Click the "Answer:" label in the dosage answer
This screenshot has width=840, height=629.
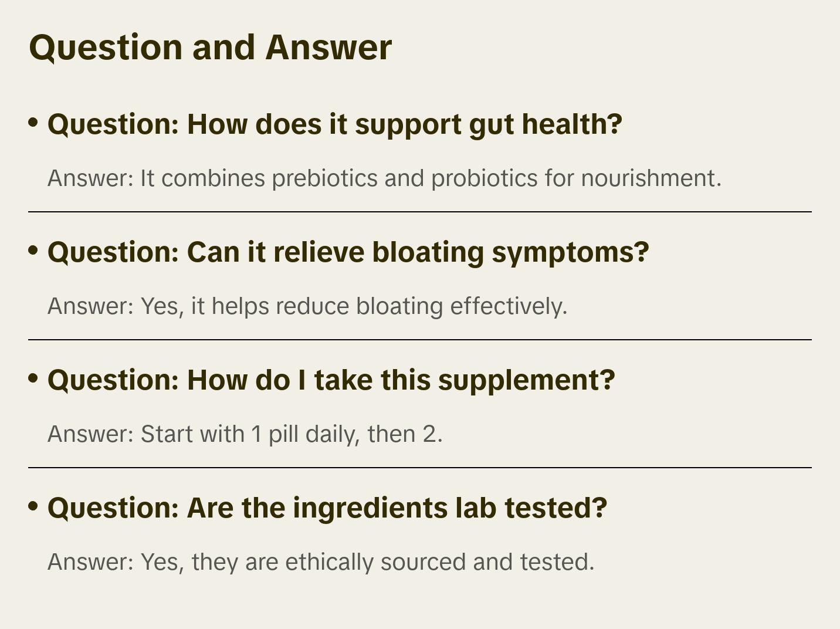[91, 434]
